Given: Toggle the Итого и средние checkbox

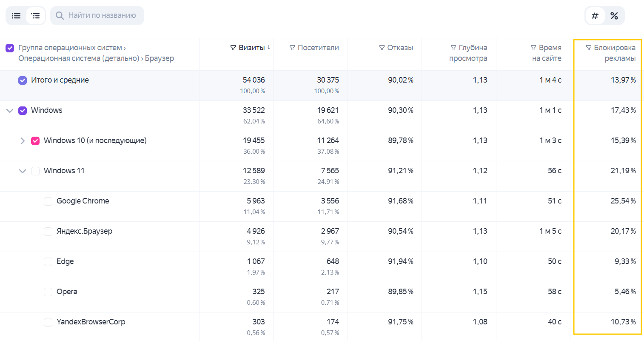Looking at the screenshot, I should click(23, 80).
